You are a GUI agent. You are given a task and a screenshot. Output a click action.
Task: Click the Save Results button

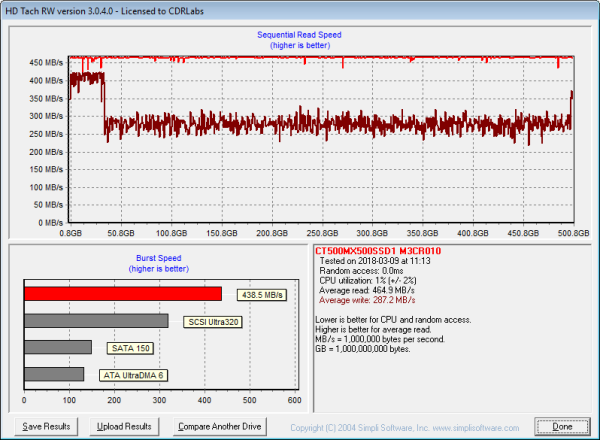pos(47,426)
